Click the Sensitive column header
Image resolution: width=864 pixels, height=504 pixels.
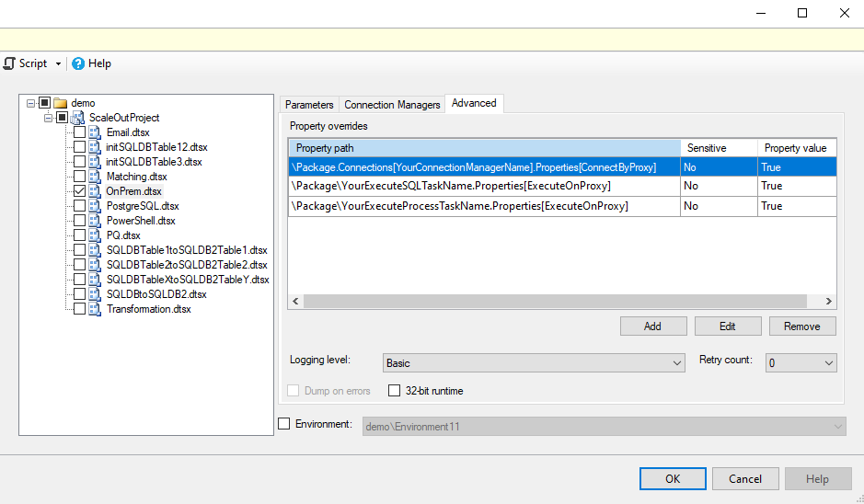coord(719,148)
